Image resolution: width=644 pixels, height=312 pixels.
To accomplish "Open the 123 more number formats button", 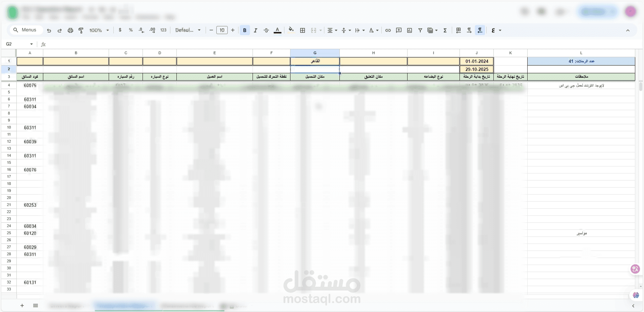I will tap(163, 30).
